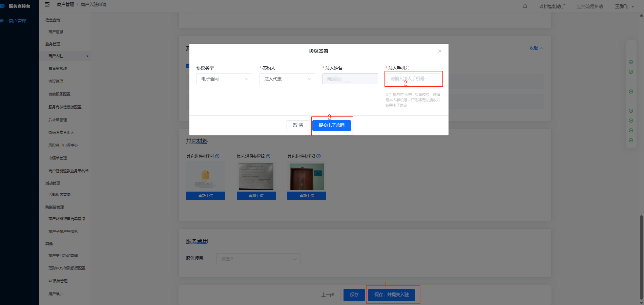Go back with the 上一步 button
644x305 pixels.
point(328,295)
